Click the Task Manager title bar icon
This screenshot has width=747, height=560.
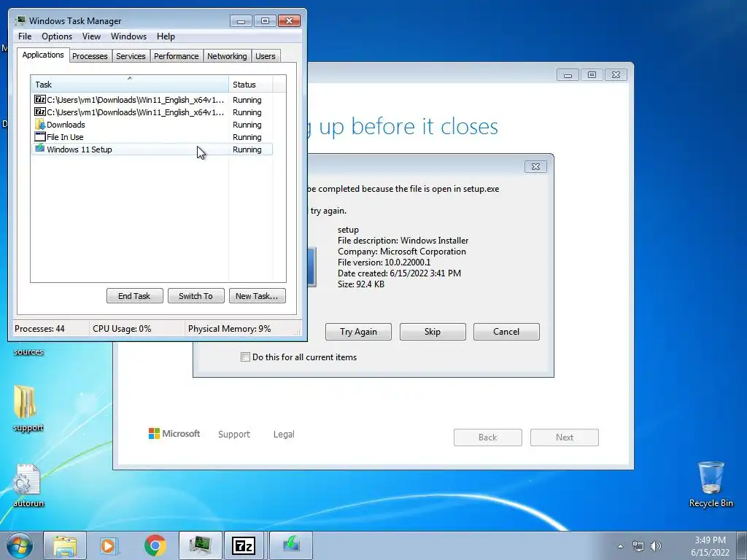click(20, 20)
